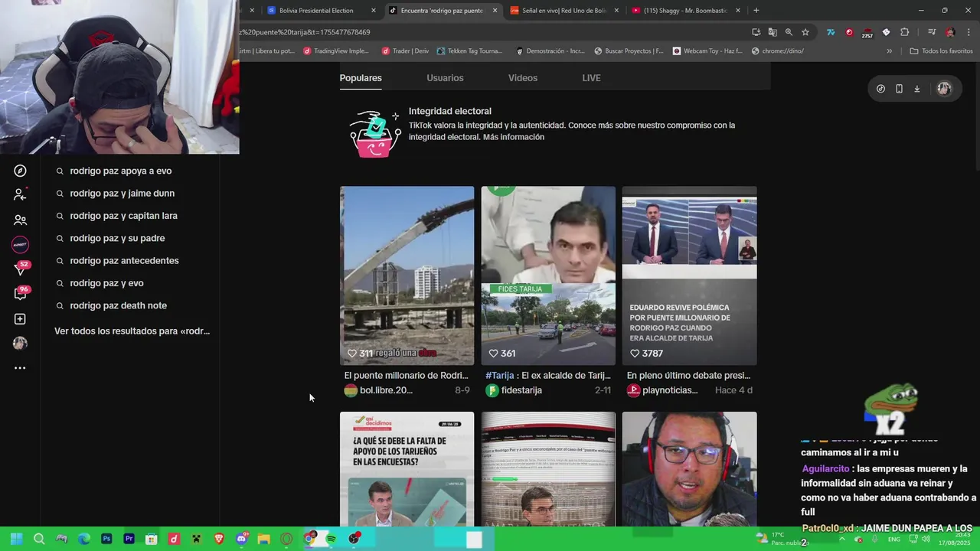The image size is (980, 551).
Task: Click the Windows Start button
Action: click(x=16, y=539)
